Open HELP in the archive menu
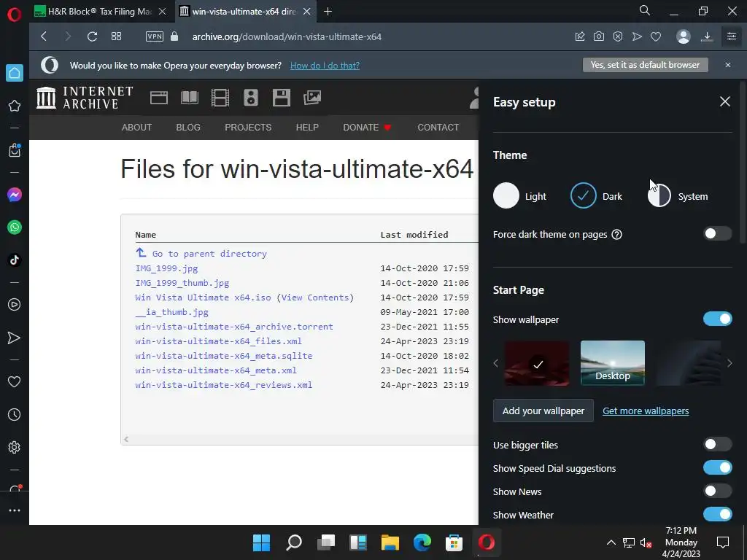The image size is (747, 560). click(307, 127)
